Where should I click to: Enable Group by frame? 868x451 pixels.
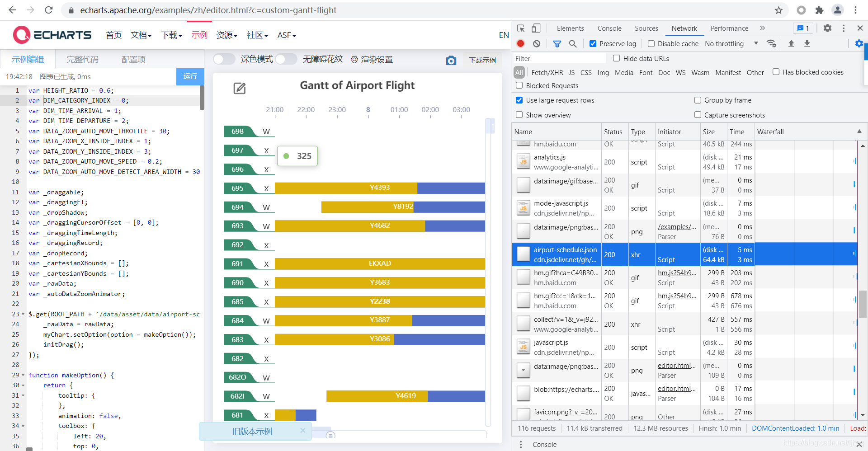(698, 100)
